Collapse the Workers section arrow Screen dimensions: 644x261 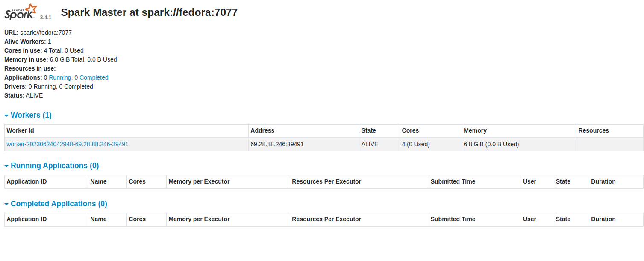6,116
